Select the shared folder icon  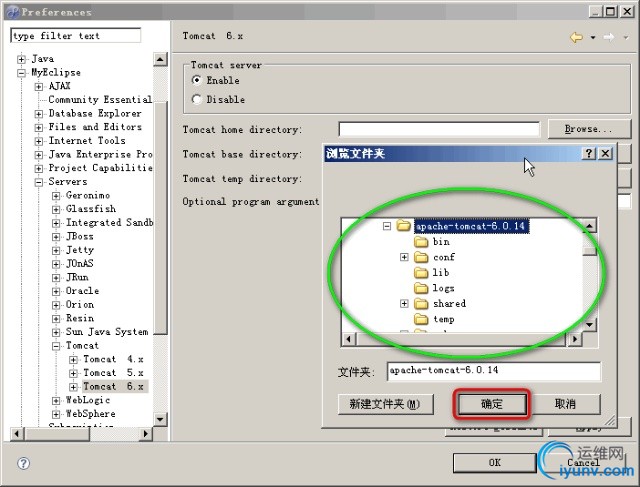[x=421, y=304]
